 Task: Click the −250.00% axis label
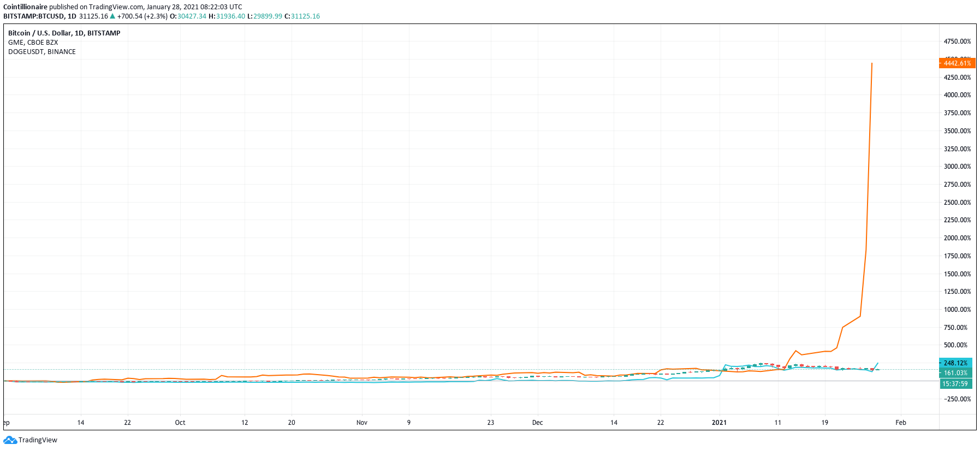pos(957,399)
